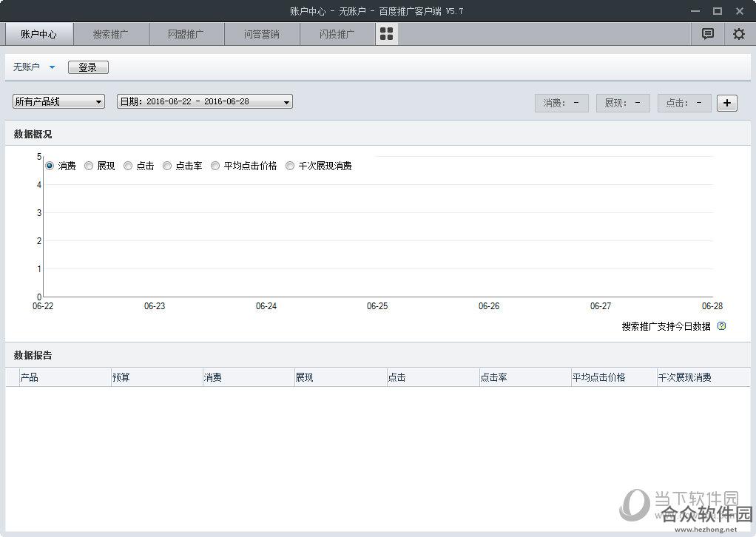Select the 点击 radio button
This screenshot has height=537, width=756.
point(128,166)
